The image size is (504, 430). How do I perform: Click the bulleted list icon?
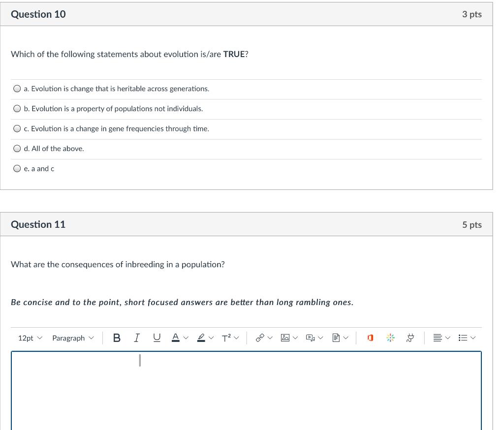click(463, 338)
